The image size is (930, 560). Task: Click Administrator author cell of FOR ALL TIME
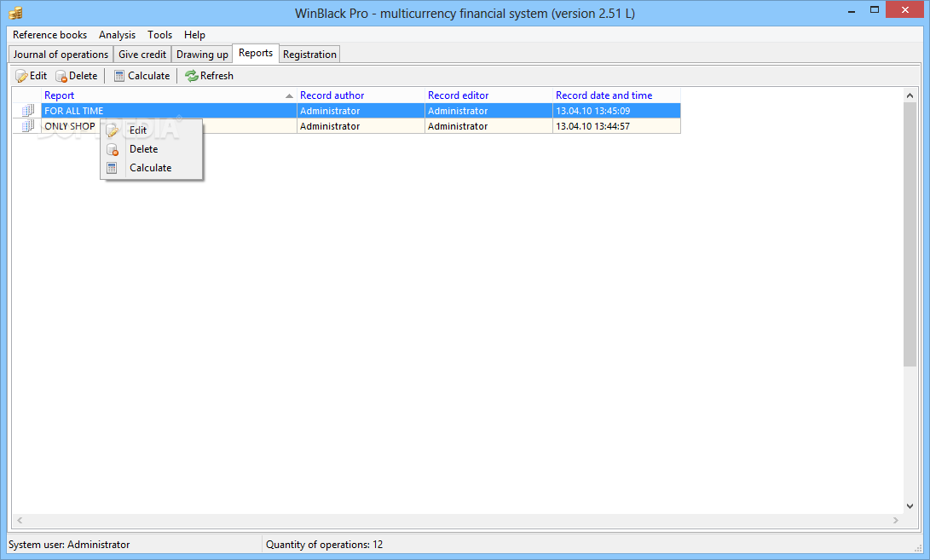[x=361, y=110]
